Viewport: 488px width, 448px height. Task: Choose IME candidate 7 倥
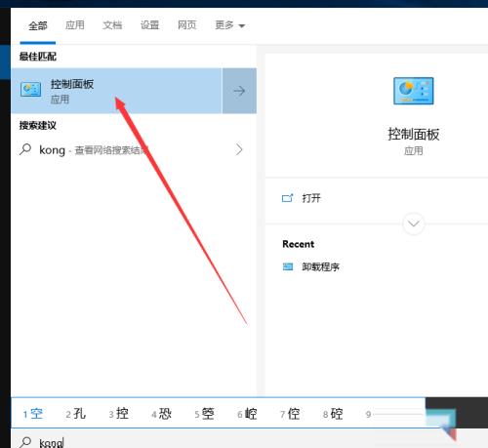pyautogui.click(x=290, y=414)
